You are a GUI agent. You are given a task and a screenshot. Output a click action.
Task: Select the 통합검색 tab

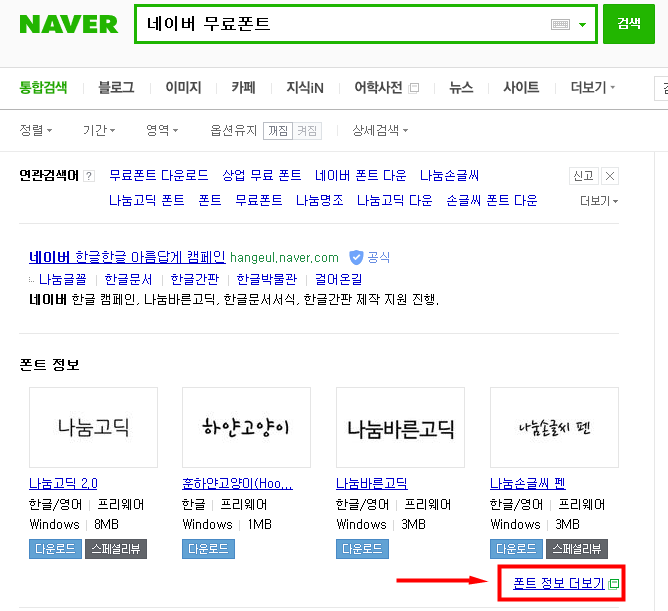[43, 87]
